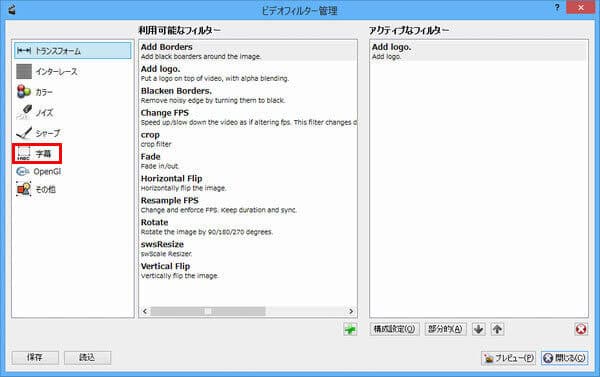Open the ノイズ filter category
This screenshot has width=600, height=377.
35,113
